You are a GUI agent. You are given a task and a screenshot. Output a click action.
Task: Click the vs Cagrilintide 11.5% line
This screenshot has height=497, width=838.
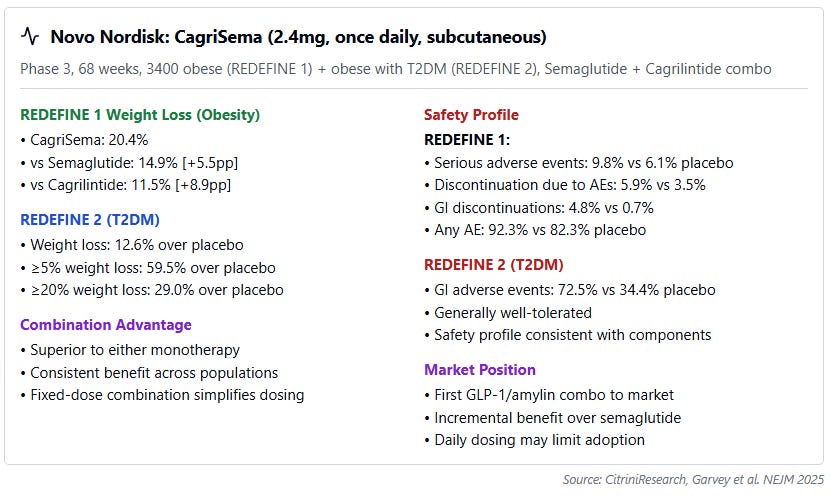126,185
